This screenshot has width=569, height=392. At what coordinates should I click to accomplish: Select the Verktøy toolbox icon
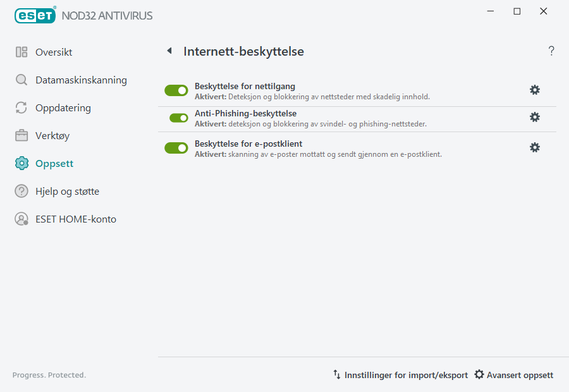(x=21, y=135)
